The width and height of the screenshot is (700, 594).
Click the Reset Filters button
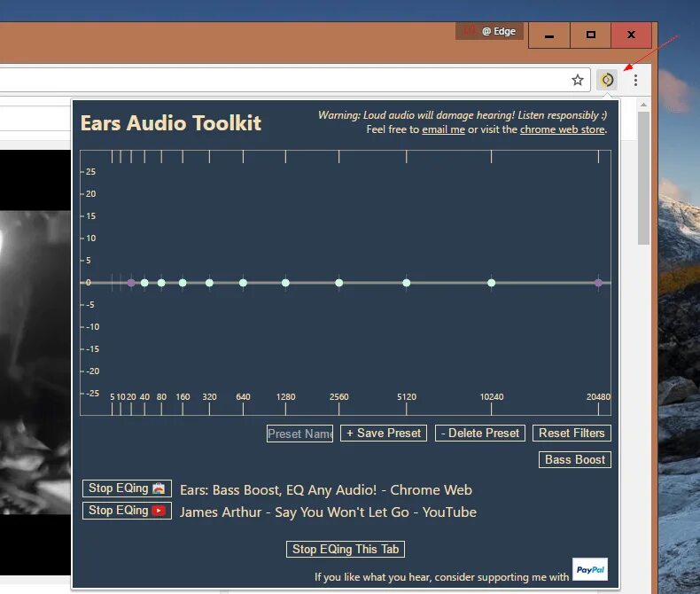572,434
